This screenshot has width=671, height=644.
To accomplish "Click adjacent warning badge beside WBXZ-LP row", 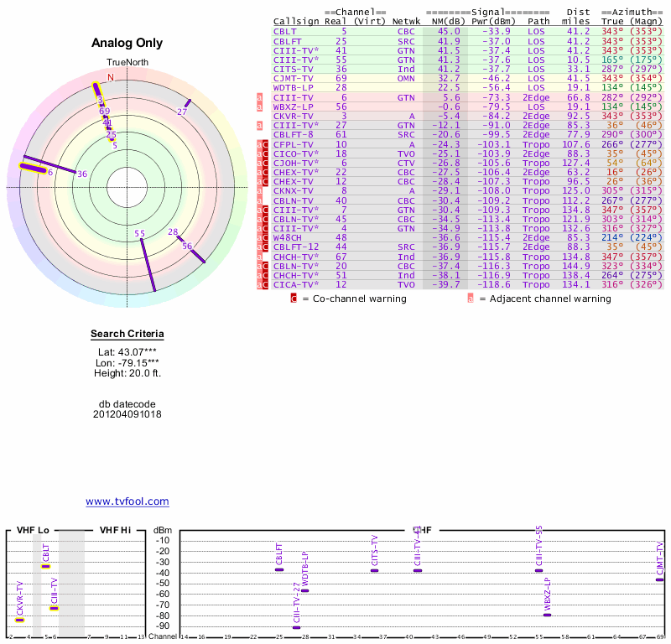I will pos(260,107).
